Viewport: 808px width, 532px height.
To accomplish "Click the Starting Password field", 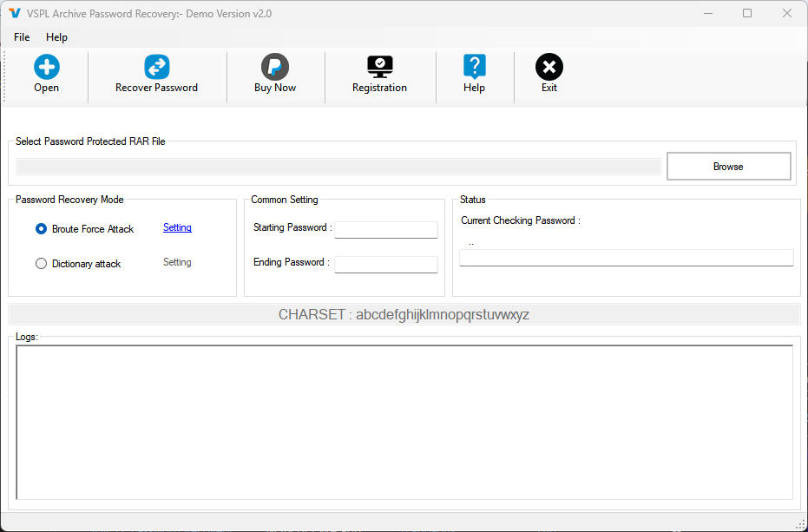I will coord(385,229).
